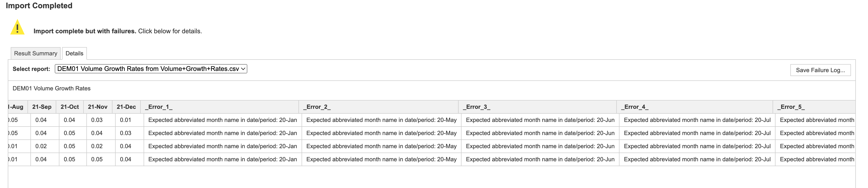868x188 pixels.
Task: Click the _Error_4_ column header
Action: point(695,107)
